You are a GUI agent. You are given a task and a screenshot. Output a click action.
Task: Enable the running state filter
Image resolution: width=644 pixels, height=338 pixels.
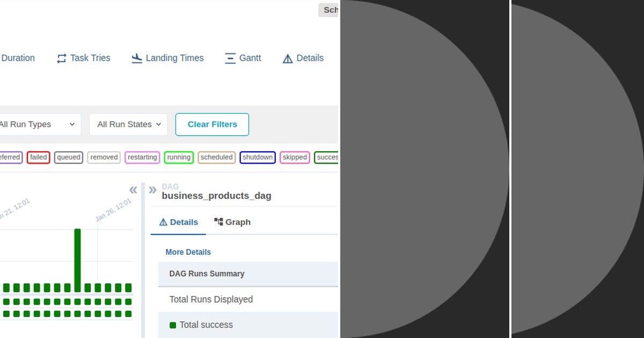[179, 157]
